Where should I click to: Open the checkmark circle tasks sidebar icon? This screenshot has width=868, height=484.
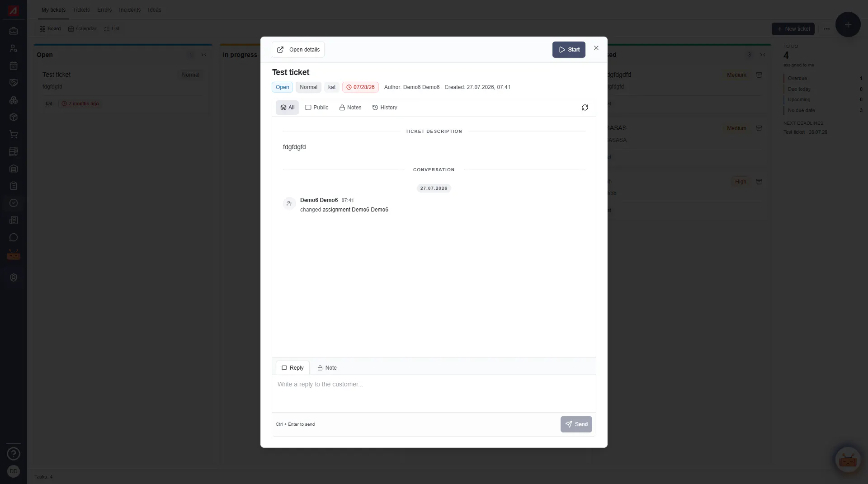[14, 203]
